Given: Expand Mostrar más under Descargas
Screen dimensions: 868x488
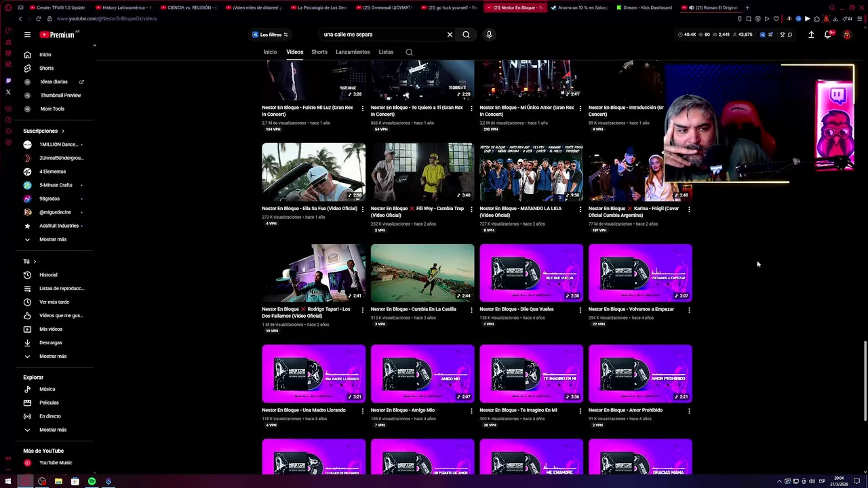Looking at the screenshot, I should 54,357.
